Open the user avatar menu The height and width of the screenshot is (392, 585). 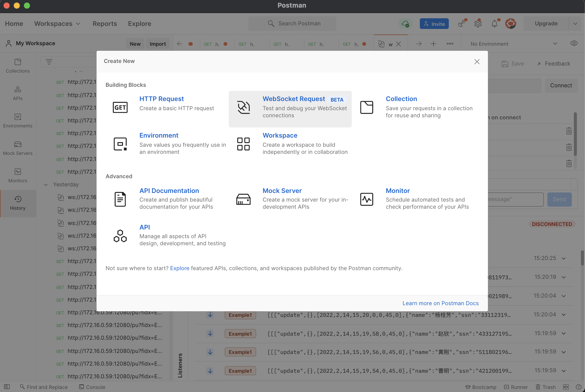tap(510, 24)
